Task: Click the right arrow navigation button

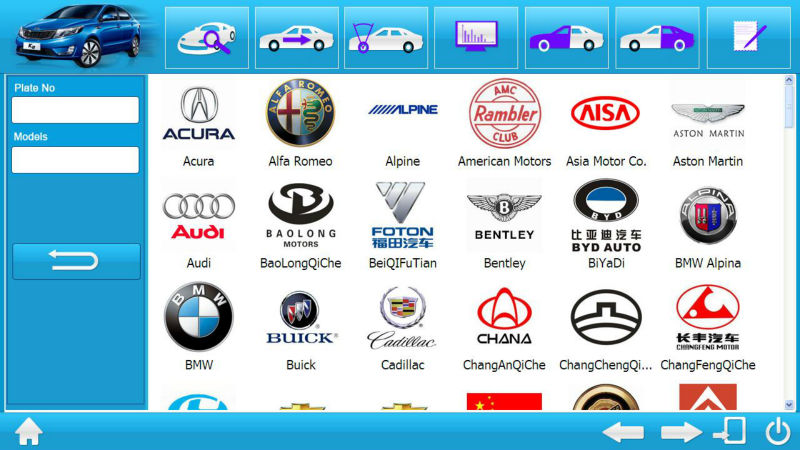Action: pyautogui.click(x=681, y=433)
